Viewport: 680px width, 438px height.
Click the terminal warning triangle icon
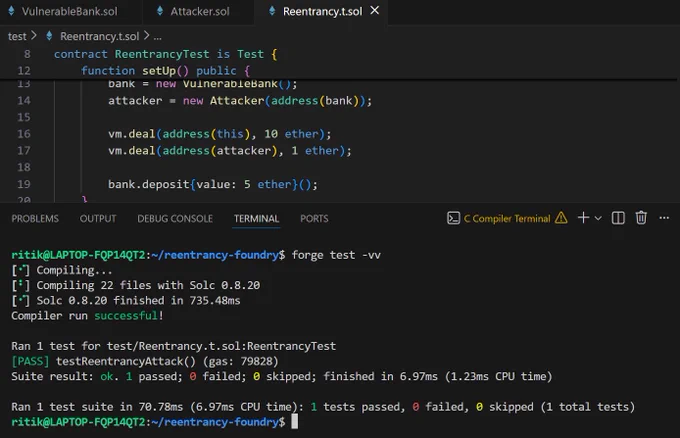(561, 218)
